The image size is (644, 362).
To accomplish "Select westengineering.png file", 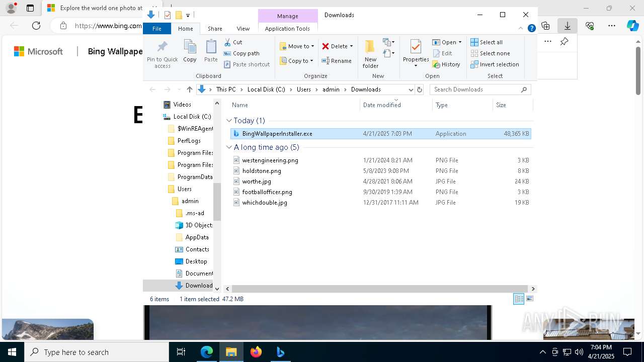I will point(380,160).
